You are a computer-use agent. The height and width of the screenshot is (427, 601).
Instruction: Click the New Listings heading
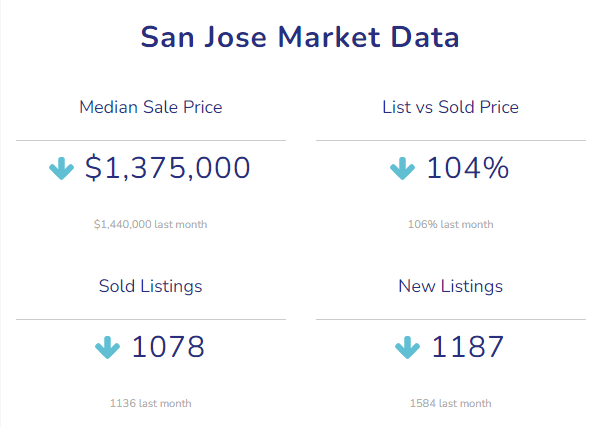tap(450, 286)
